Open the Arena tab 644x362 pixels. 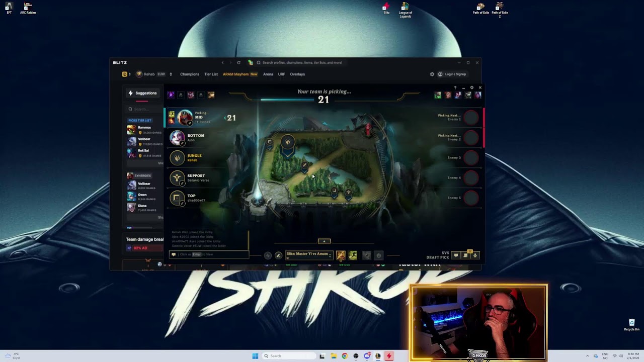[x=268, y=74]
